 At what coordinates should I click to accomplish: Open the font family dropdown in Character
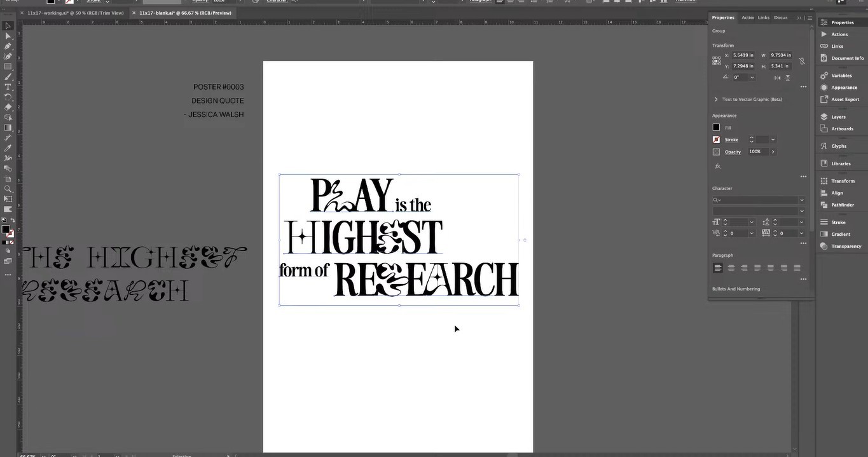coord(801,200)
